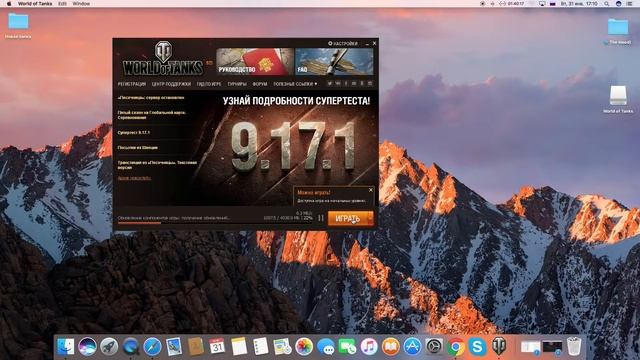
Task: Open the Посылки из Швеции news item
Action: (x=137, y=148)
